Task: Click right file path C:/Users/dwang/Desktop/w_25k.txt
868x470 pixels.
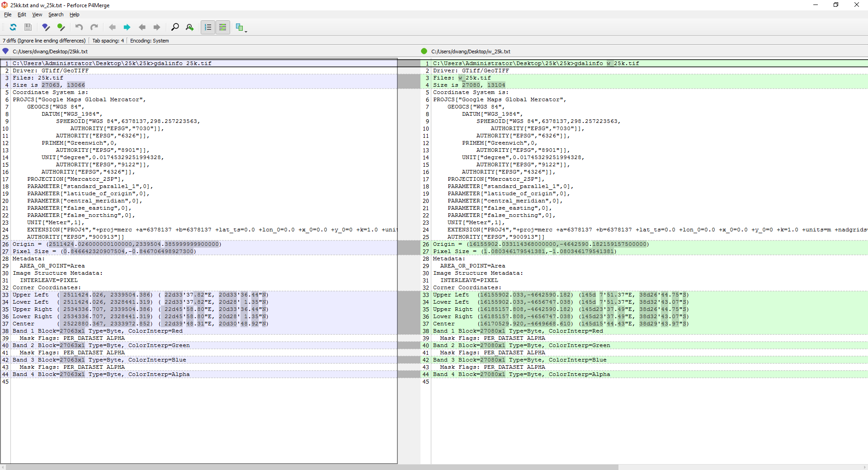Action: [471, 52]
